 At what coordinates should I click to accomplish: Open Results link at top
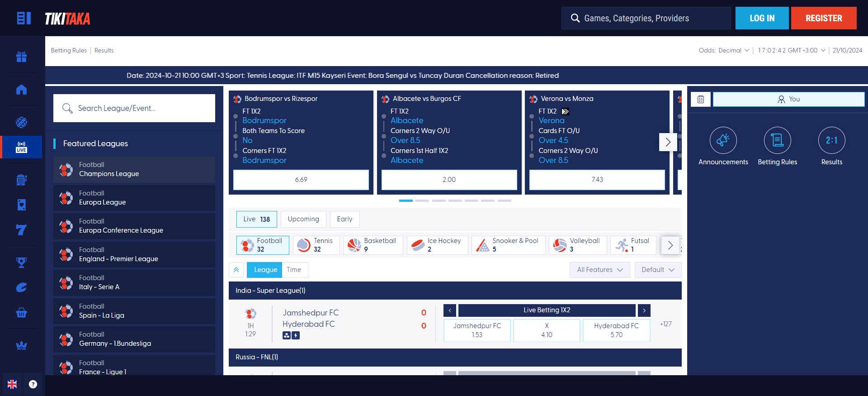104,50
